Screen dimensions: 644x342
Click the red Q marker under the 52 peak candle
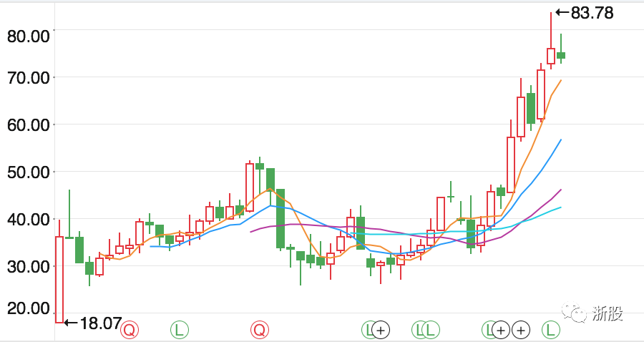point(260,330)
